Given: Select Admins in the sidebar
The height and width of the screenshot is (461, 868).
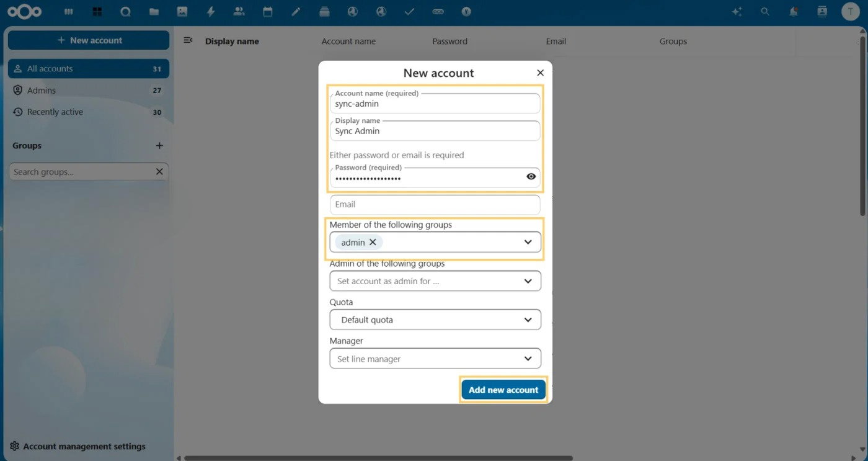Looking at the screenshot, I should click(89, 91).
